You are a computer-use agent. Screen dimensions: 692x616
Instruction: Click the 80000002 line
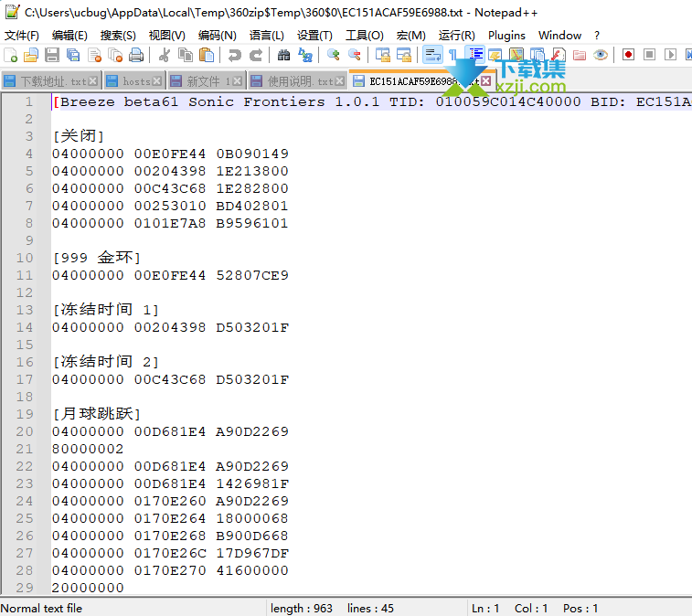click(x=88, y=449)
